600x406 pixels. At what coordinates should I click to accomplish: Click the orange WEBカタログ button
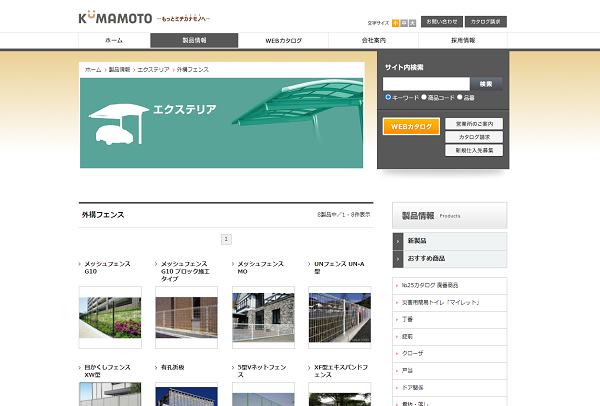[411, 126]
